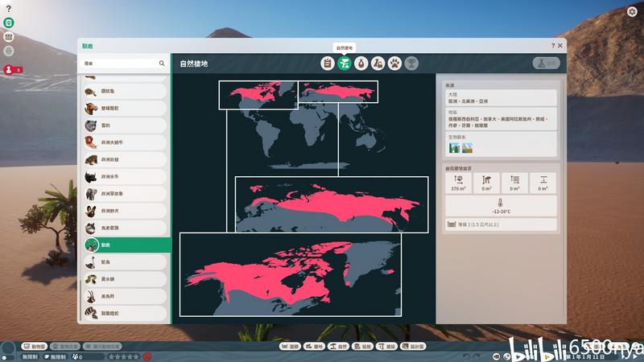644x362 pixels.
Task: Click the fourth grey sidebar icon below
Action: pyautogui.click(x=9, y=51)
